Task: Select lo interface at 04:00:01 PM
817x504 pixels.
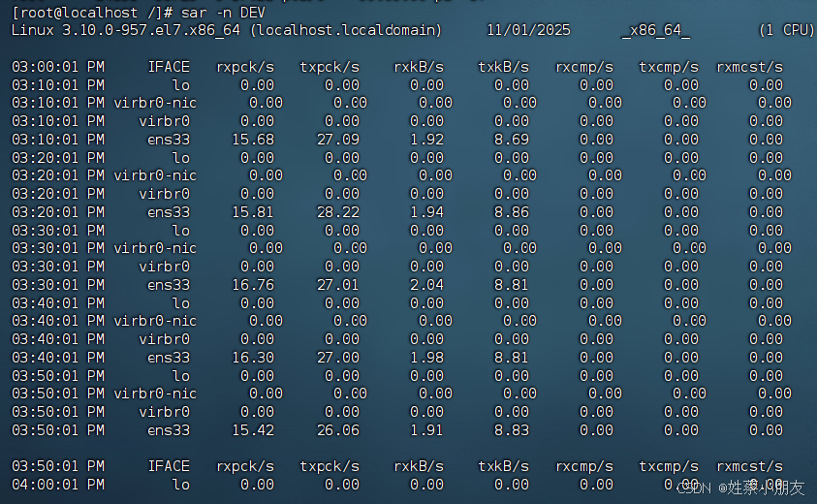Action: coord(181,485)
